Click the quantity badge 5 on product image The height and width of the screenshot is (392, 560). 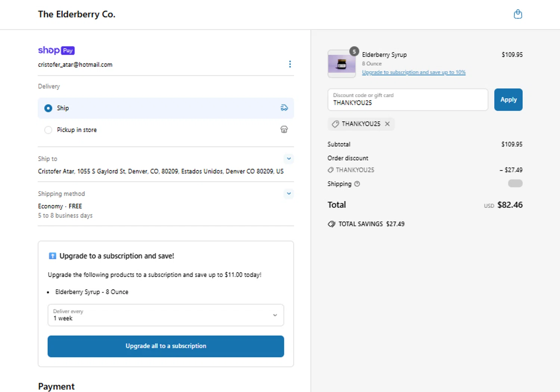click(354, 52)
